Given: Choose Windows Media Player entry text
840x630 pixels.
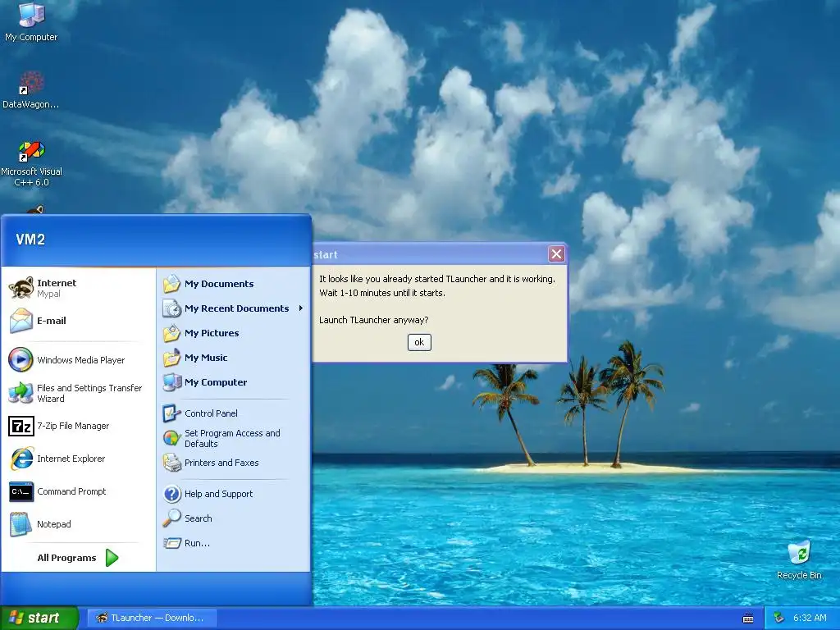Looking at the screenshot, I should pos(81,360).
